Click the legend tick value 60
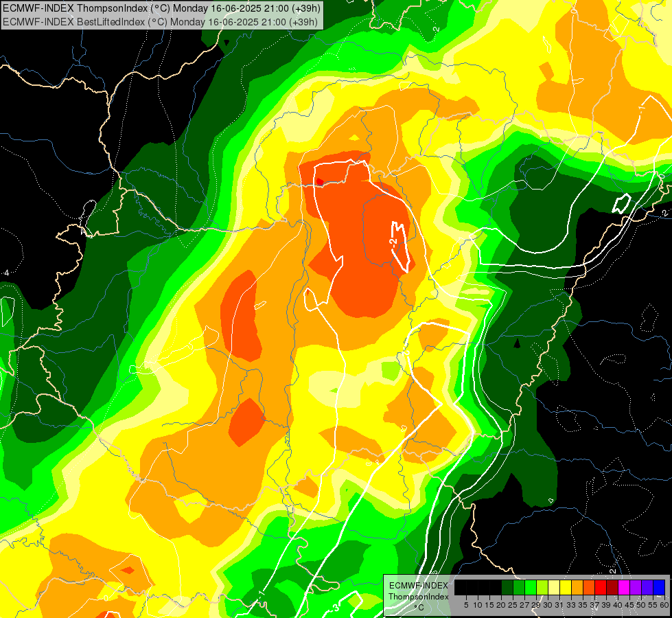The image size is (672, 618). click(x=664, y=605)
